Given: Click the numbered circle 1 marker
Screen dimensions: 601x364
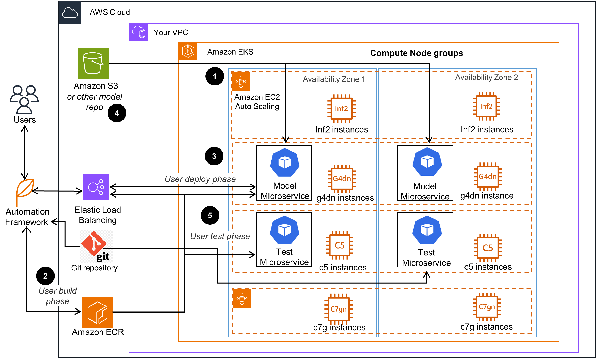Looking at the screenshot, I should (x=215, y=76).
